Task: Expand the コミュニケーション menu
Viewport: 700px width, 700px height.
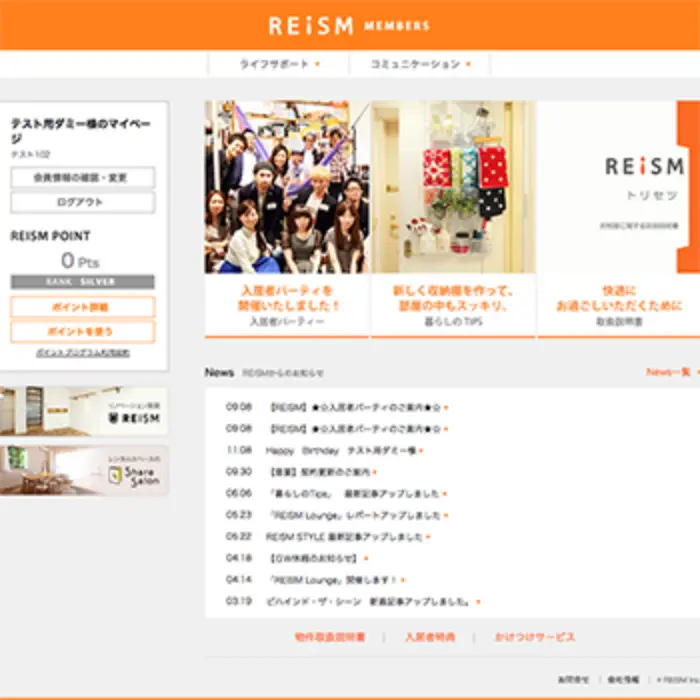Action: (419, 64)
